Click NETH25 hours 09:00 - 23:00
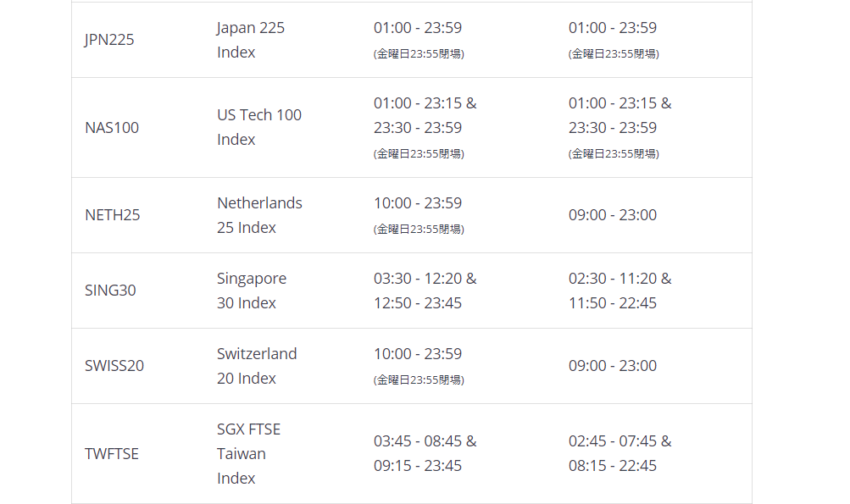The width and height of the screenshot is (850, 504). (x=613, y=214)
